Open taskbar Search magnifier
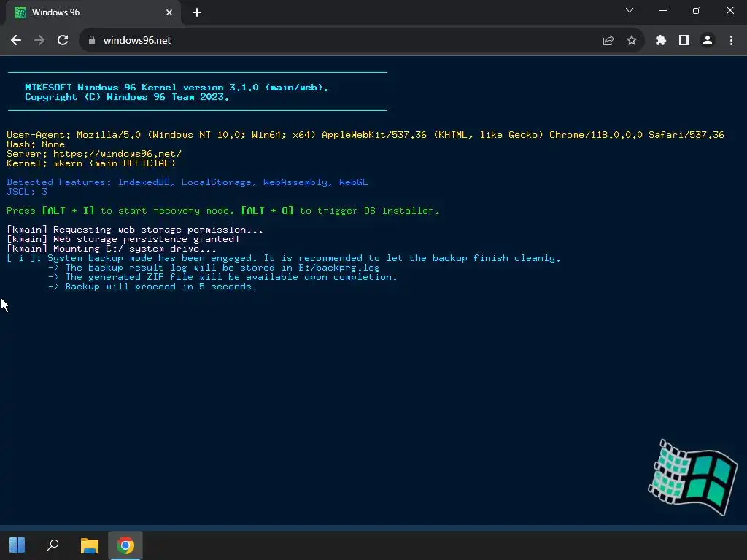The height and width of the screenshot is (560, 747). [x=53, y=545]
